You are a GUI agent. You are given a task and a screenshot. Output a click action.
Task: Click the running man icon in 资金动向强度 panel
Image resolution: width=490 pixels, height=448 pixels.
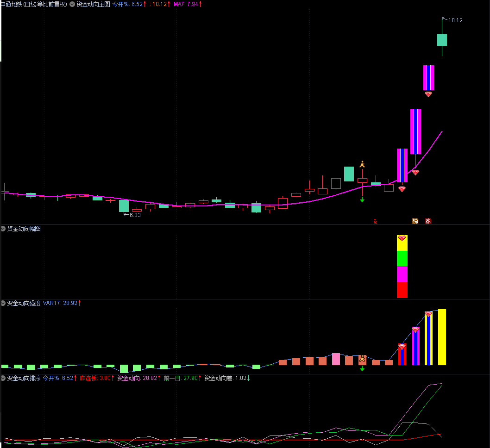362,359
